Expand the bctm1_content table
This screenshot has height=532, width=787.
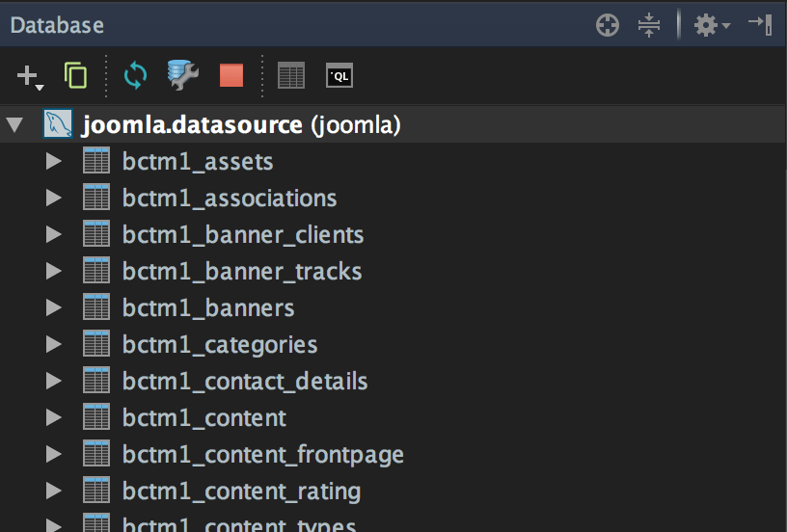[x=54, y=417]
